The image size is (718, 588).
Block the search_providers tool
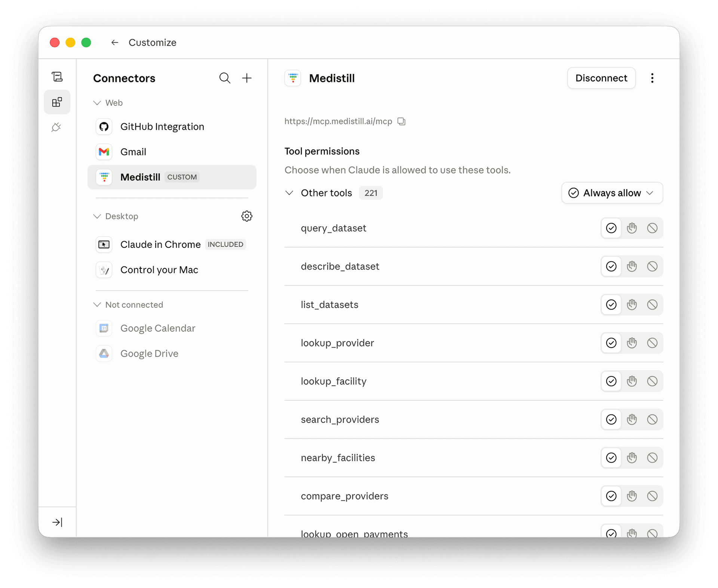[652, 419]
